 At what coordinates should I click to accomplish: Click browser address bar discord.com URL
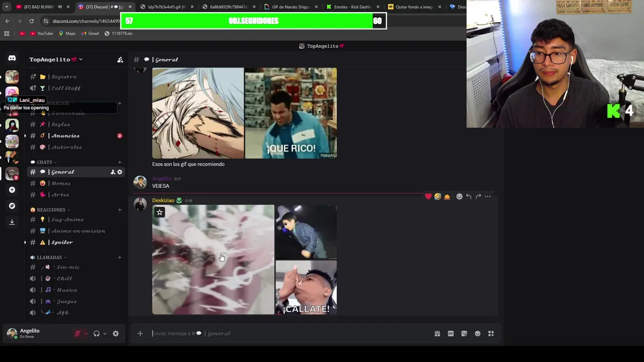coord(86,21)
